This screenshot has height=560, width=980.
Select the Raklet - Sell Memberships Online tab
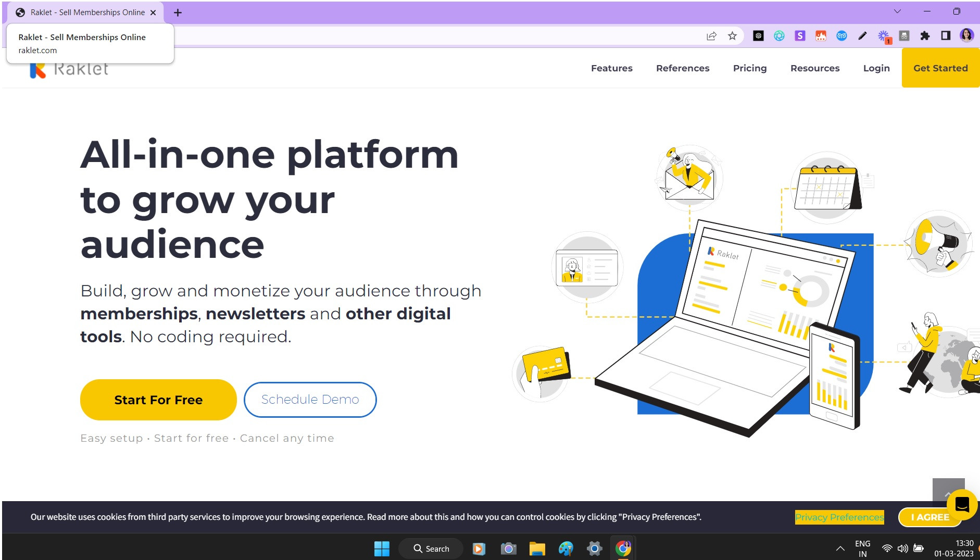[85, 13]
